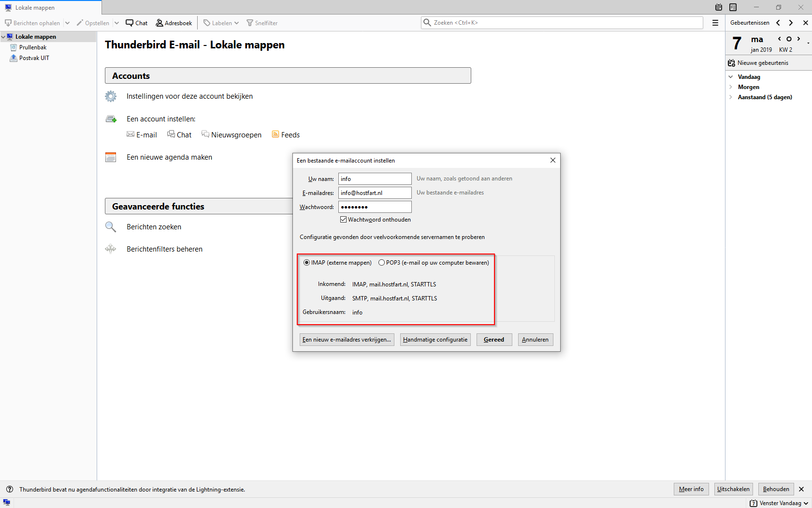Viewport: 812px width, 508px height.
Task: Set up a new E-mail account
Action: (142, 135)
